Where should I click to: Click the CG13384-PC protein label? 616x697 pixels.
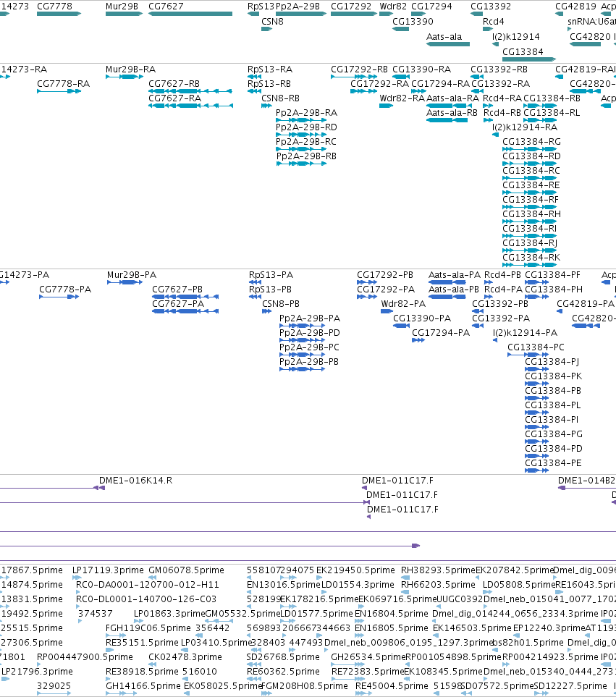click(x=536, y=347)
